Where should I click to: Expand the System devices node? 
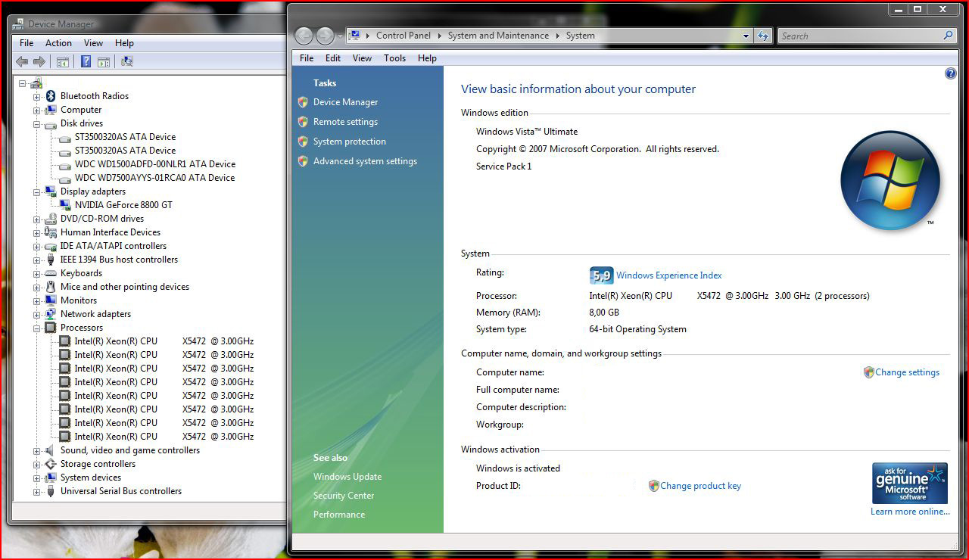pos(36,478)
